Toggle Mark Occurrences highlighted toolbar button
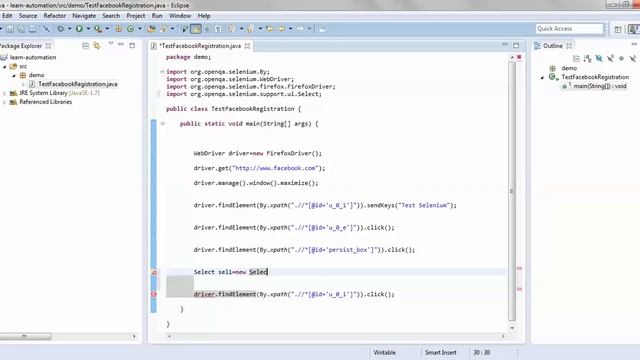This screenshot has height=360, width=640. 196,29
